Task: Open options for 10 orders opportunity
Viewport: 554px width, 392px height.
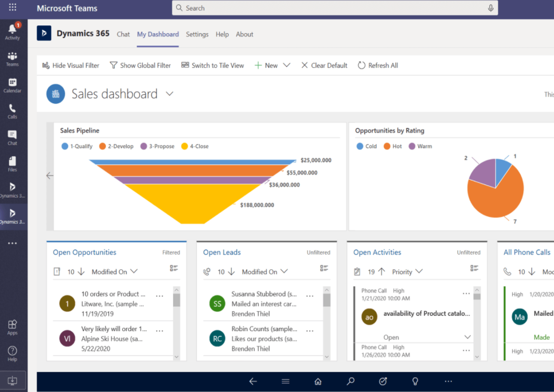Action: (x=160, y=296)
